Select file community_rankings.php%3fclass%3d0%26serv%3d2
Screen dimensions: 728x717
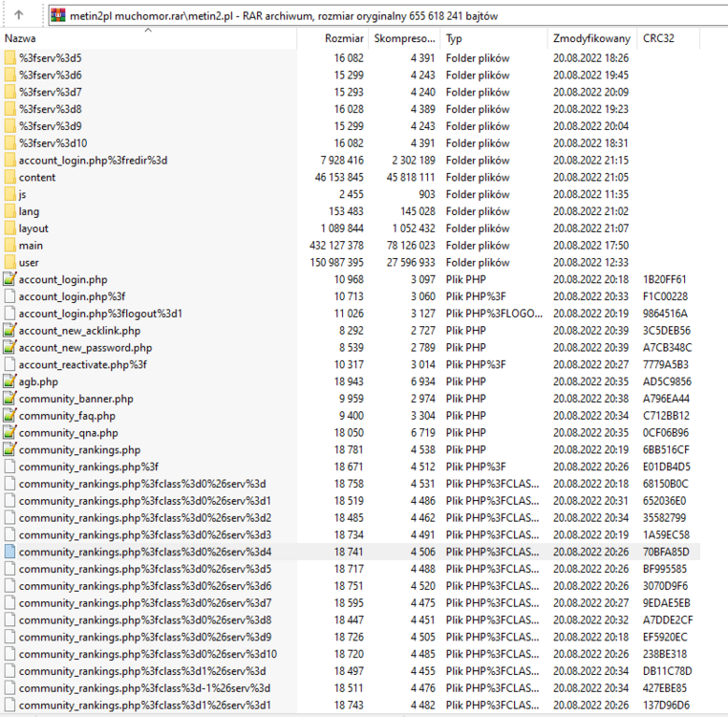coord(145,517)
